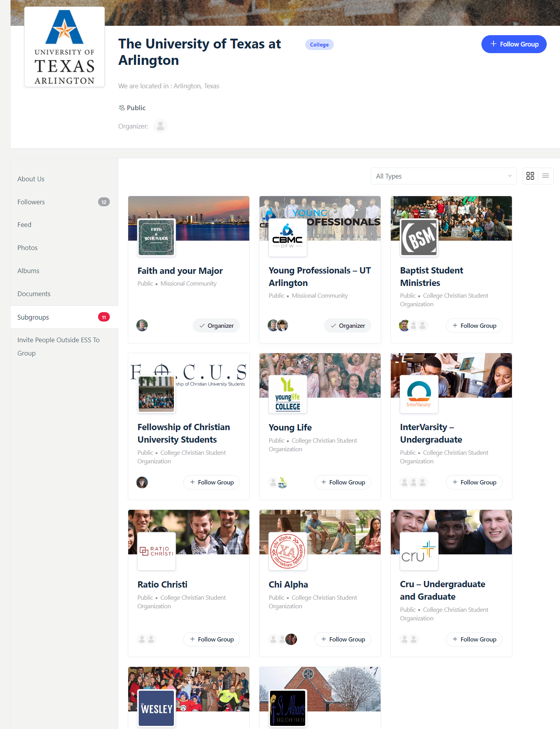The width and height of the screenshot is (560, 729).
Task: Click the 11 subgroups count badge
Action: click(104, 317)
